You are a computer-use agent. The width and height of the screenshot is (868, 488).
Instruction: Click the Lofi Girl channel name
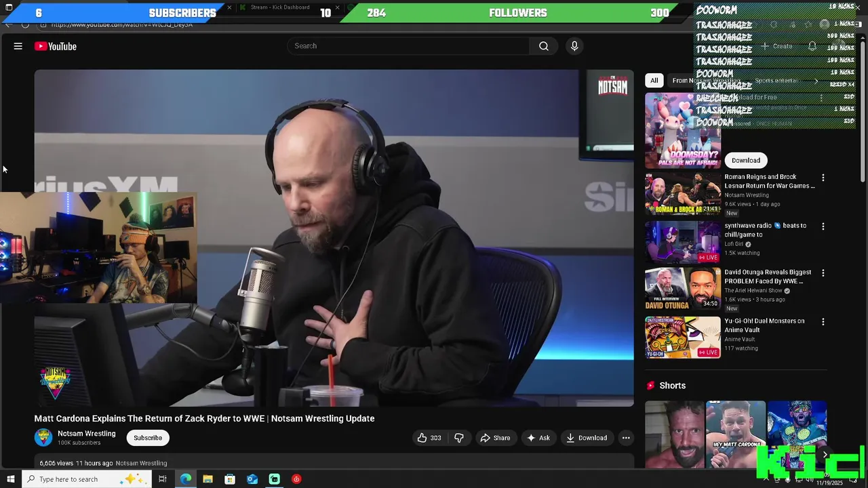(x=734, y=244)
